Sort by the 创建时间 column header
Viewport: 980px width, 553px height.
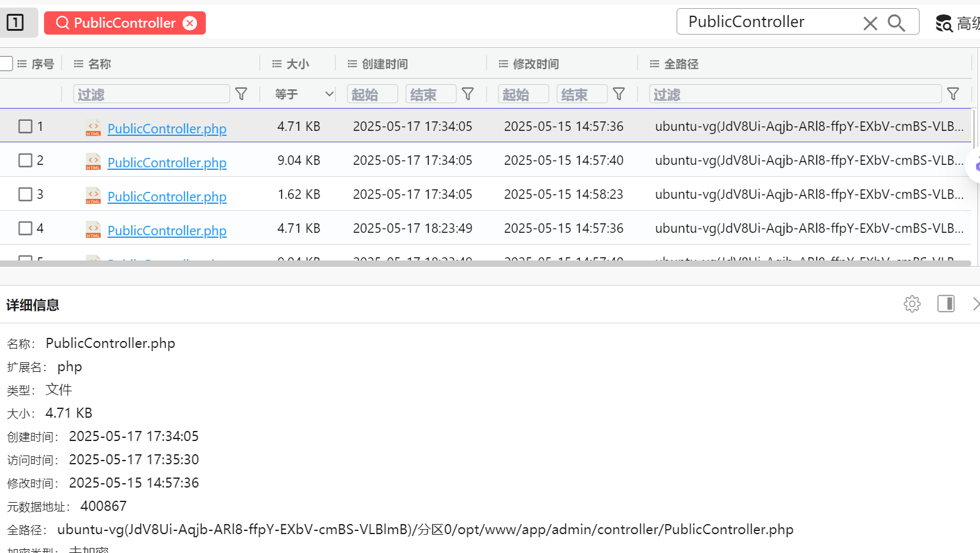tap(385, 64)
